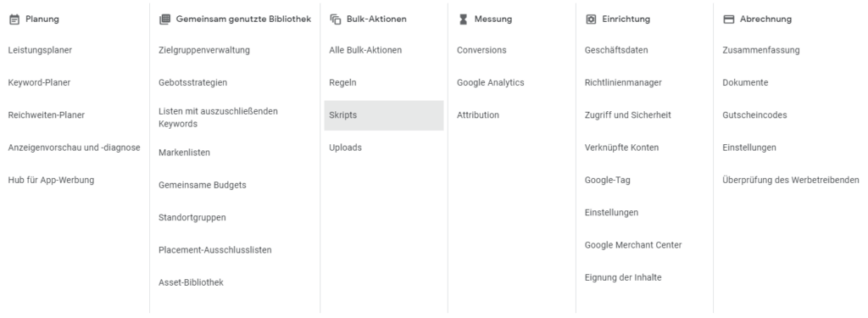Open Überprüfung des Werbetreibenden

coord(791,180)
